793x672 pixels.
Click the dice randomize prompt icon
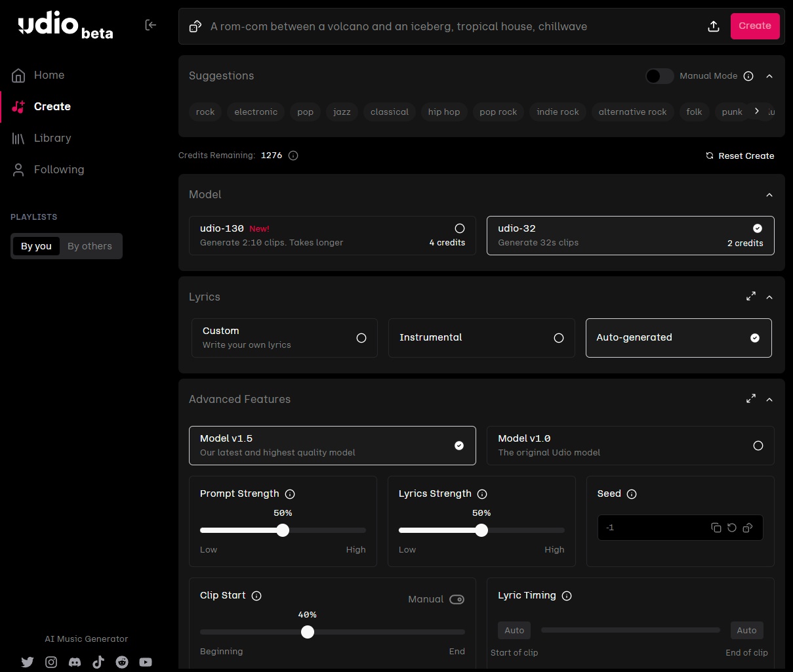(x=195, y=26)
